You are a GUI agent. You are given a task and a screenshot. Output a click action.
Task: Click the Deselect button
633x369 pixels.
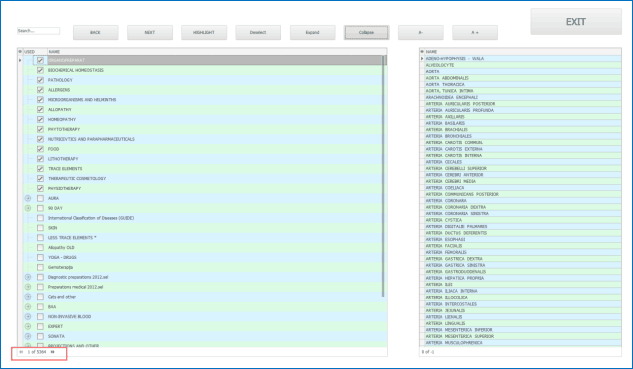coord(258,33)
